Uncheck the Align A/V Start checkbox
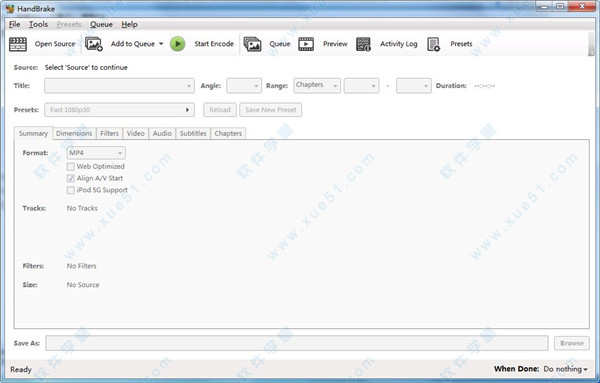Image resolution: width=600 pixels, height=383 pixels. (71, 178)
